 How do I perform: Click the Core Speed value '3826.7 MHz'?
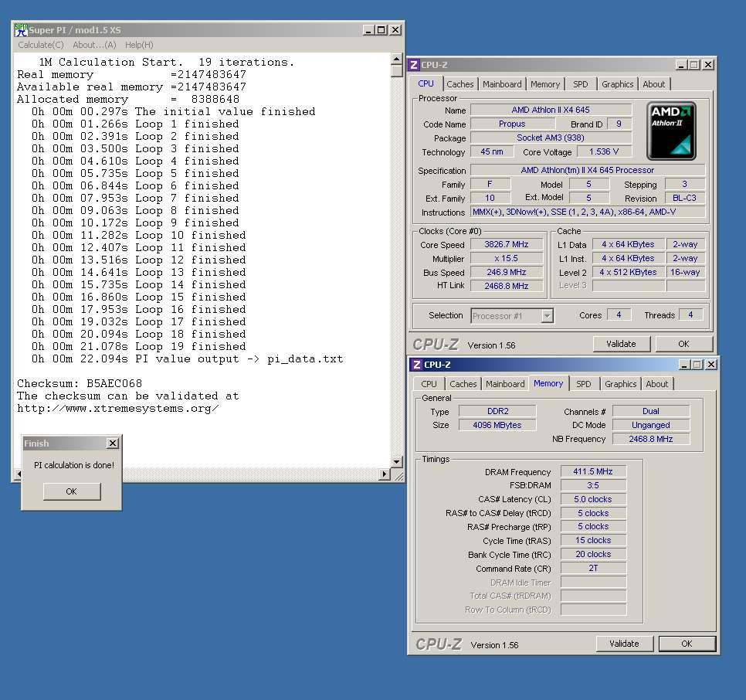(x=507, y=244)
